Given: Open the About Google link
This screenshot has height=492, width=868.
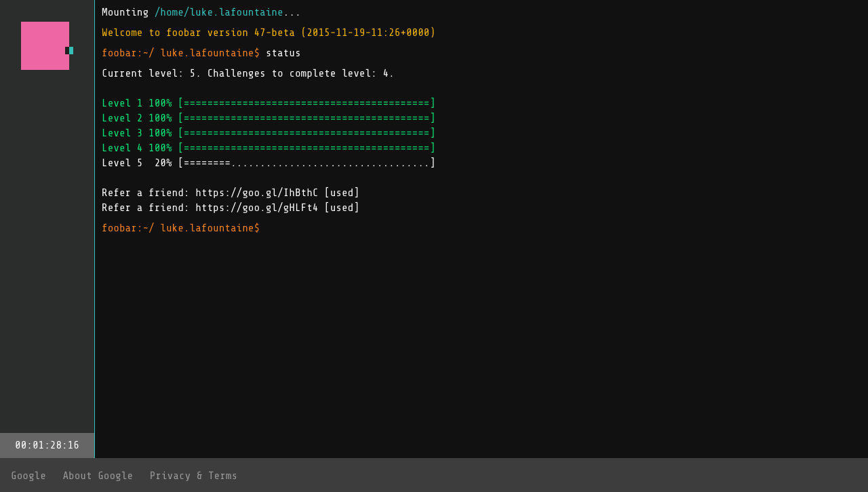Looking at the screenshot, I should point(98,476).
